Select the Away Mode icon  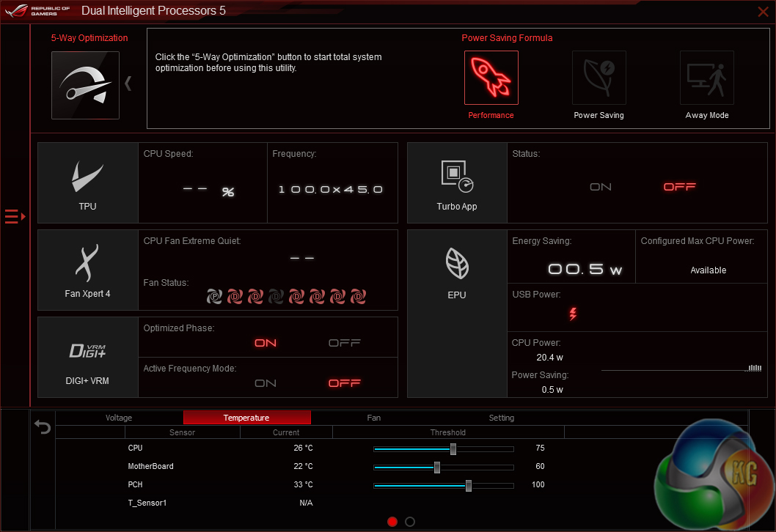(x=707, y=78)
